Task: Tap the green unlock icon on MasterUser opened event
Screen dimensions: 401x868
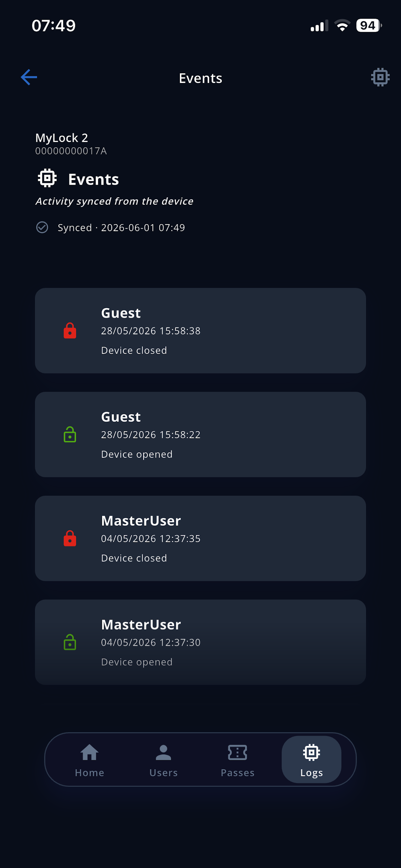Action: [x=70, y=642]
